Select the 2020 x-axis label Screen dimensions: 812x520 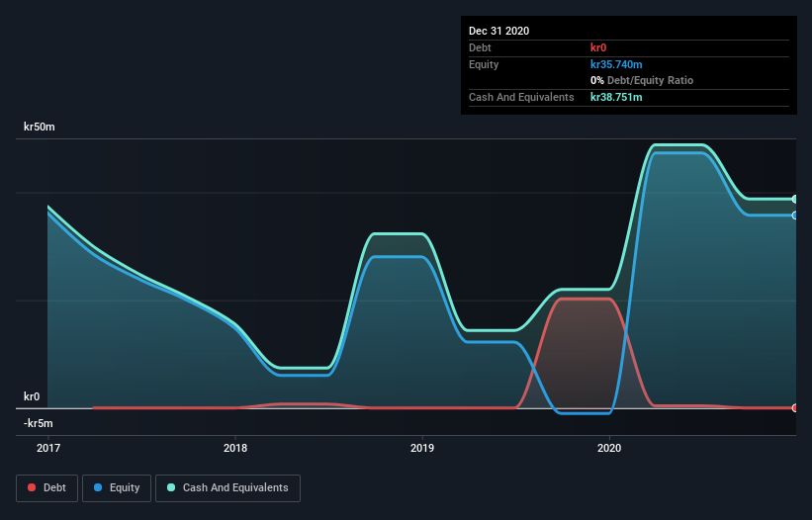(x=609, y=448)
